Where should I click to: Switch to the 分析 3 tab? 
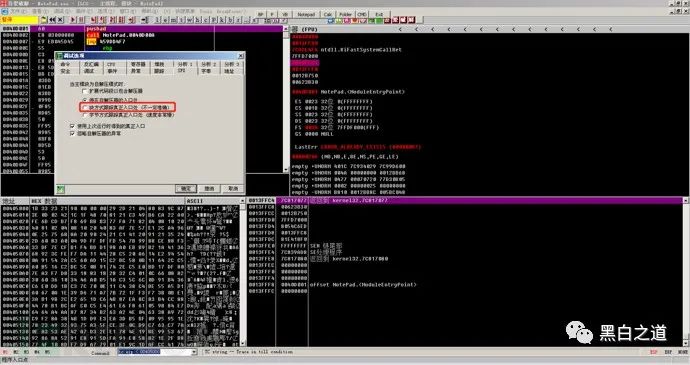(x=232, y=64)
